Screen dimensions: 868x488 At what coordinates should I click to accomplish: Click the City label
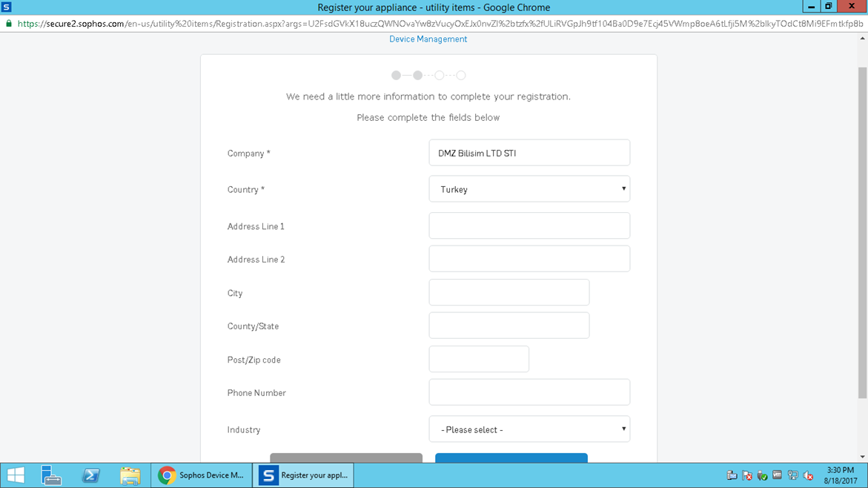235,293
